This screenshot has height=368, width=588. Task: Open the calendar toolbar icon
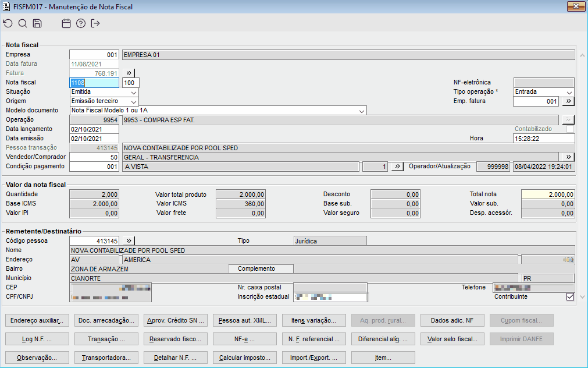click(x=66, y=23)
